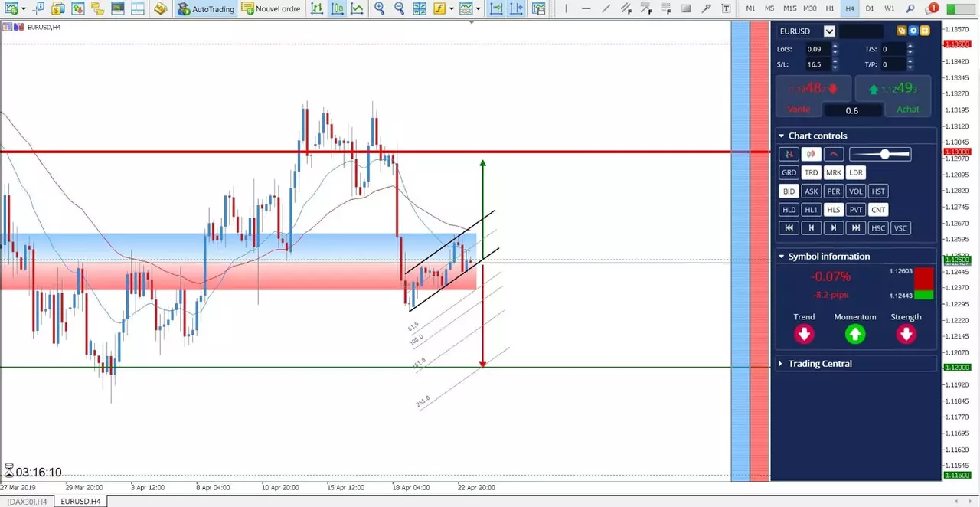The image size is (980, 507).
Task: Click the chart scale slider
Action: (x=880, y=154)
